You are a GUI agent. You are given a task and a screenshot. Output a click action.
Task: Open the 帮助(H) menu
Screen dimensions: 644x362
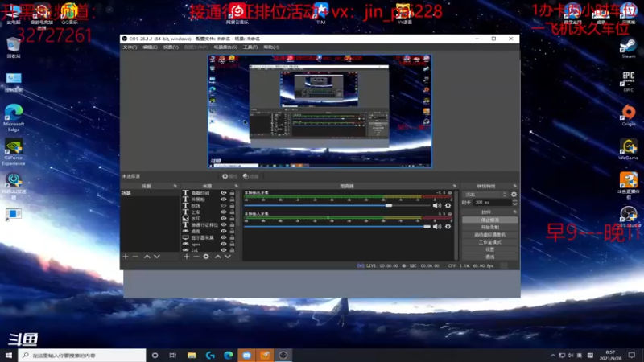pyautogui.click(x=271, y=47)
